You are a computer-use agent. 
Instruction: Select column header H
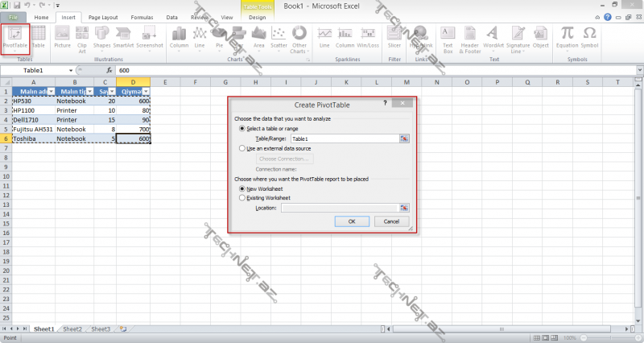point(255,82)
